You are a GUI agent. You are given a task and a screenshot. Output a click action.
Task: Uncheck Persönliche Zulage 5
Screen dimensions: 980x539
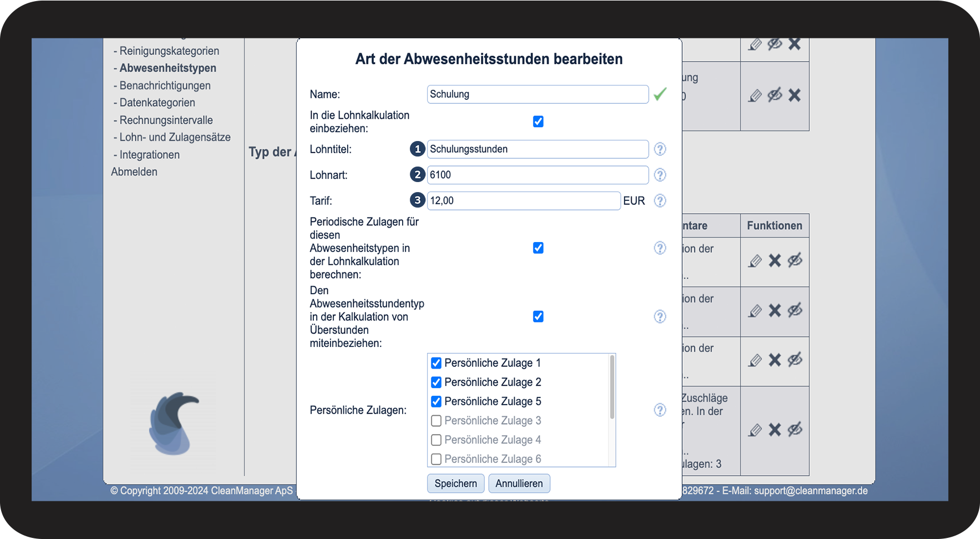point(436,401)
